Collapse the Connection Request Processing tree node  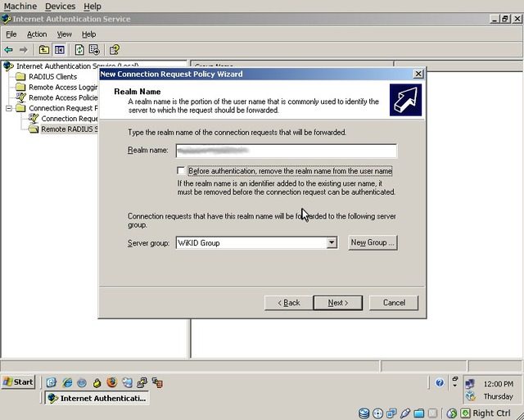pos(9,108)
